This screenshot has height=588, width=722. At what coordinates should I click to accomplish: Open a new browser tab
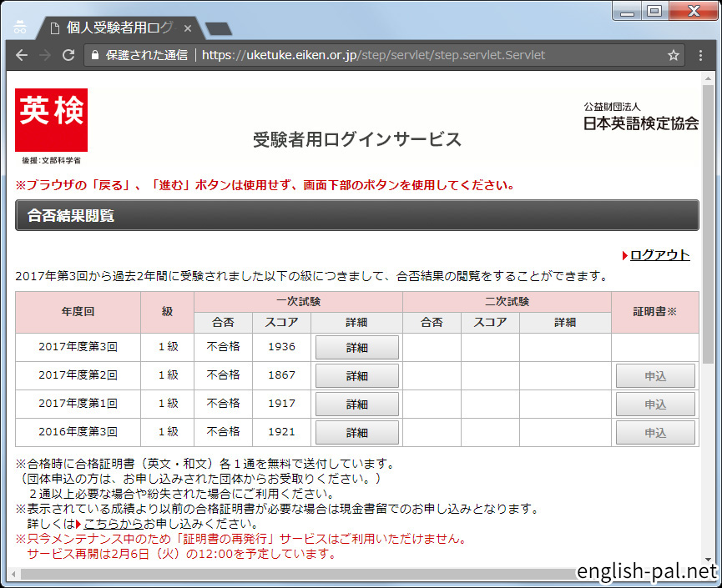coord(219,29)
